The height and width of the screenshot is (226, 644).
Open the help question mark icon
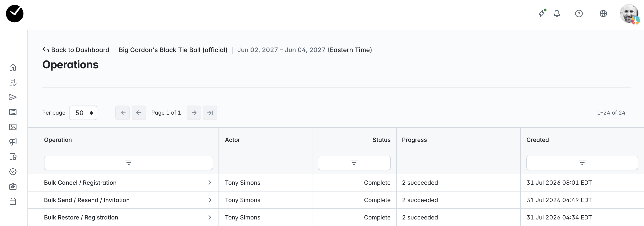579,14
